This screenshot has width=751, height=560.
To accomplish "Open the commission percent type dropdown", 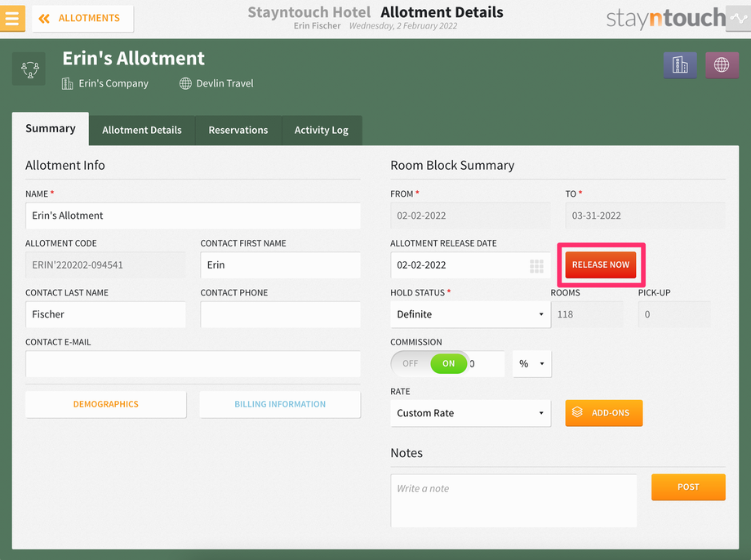I will coord(531,363).
